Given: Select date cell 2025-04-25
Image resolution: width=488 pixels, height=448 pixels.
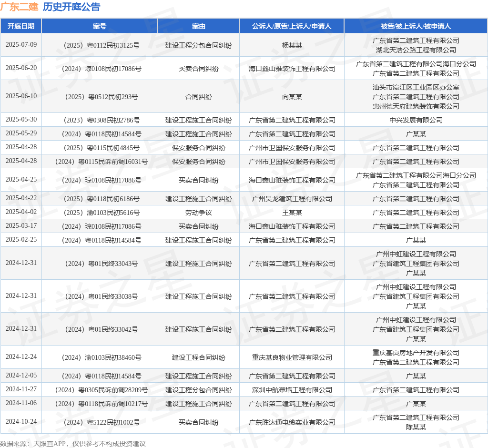Looking at the screenshot, I should 21,179.
